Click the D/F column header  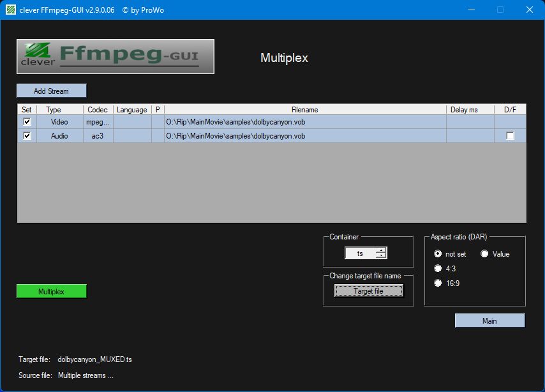click(x=510, y=110)
